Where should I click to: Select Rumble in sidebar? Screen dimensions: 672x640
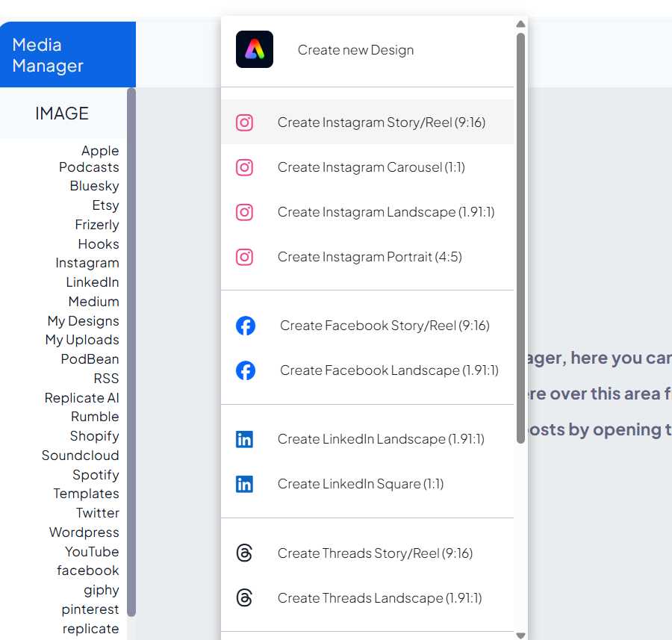(95, 417)
